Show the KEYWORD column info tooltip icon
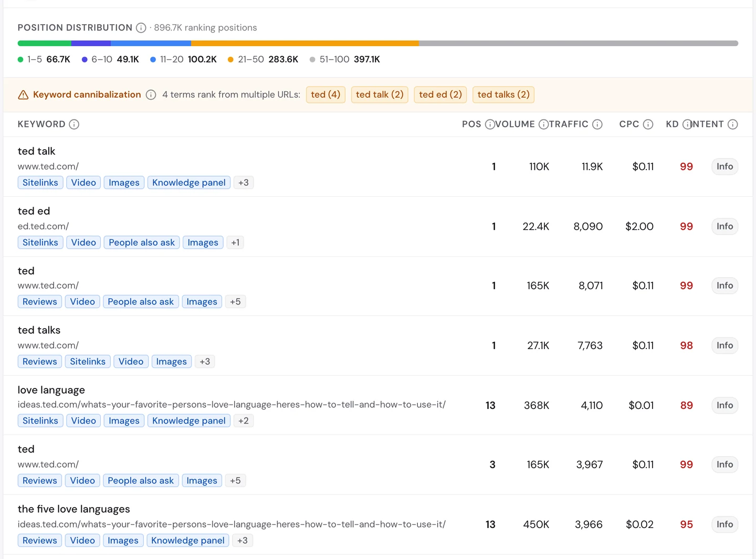Screen dimensions: 756x559 click(x=74, y=124)
